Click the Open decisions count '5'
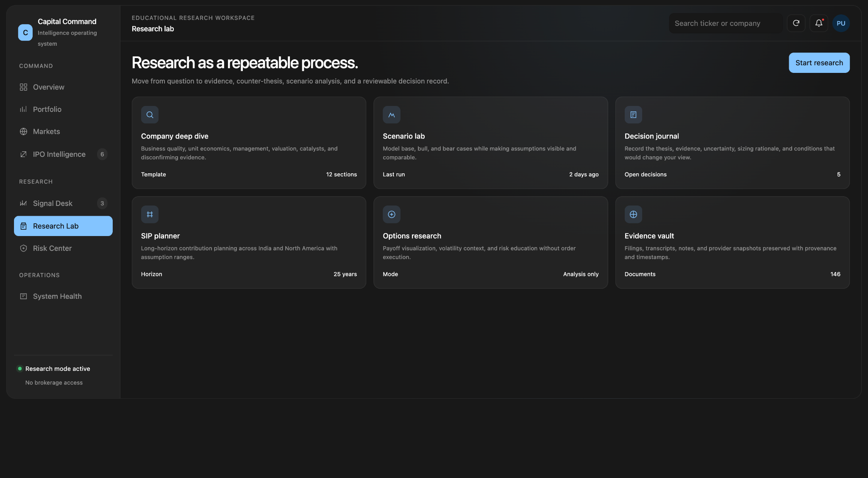868x478 pixels. pyautogui.click(x=838, y=175)
